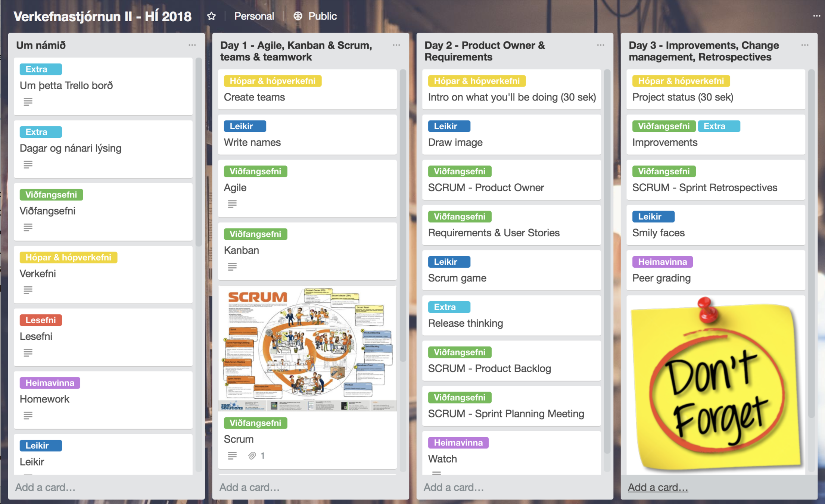
Task: Click description icon on Kanban card
Action: pyautogui.click(x=232, y=267)
